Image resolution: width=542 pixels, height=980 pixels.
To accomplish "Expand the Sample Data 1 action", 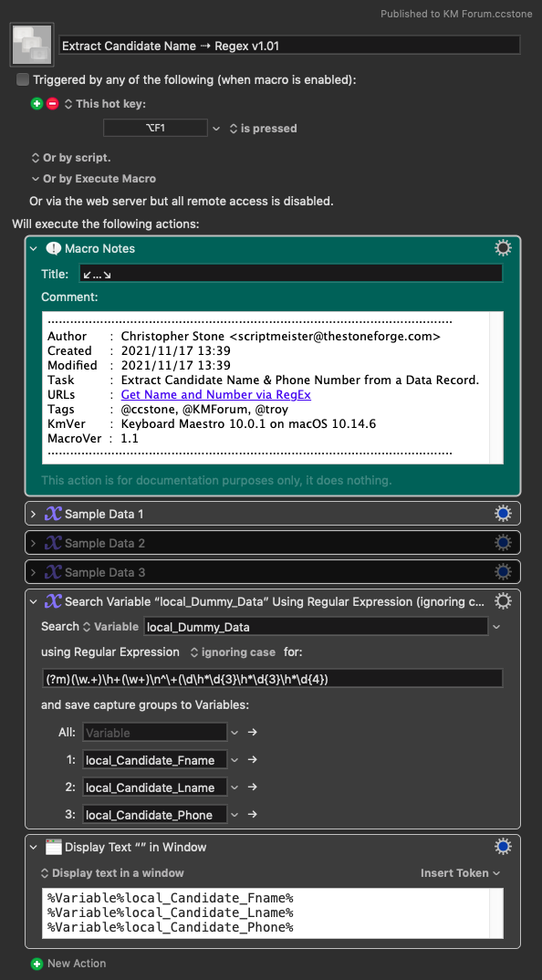I will point(35,514).
